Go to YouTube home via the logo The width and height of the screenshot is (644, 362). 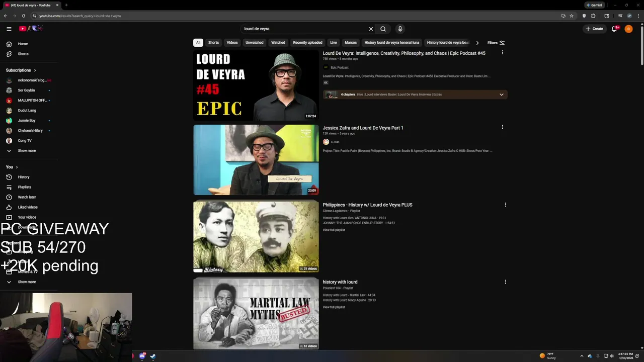point(31,29)
